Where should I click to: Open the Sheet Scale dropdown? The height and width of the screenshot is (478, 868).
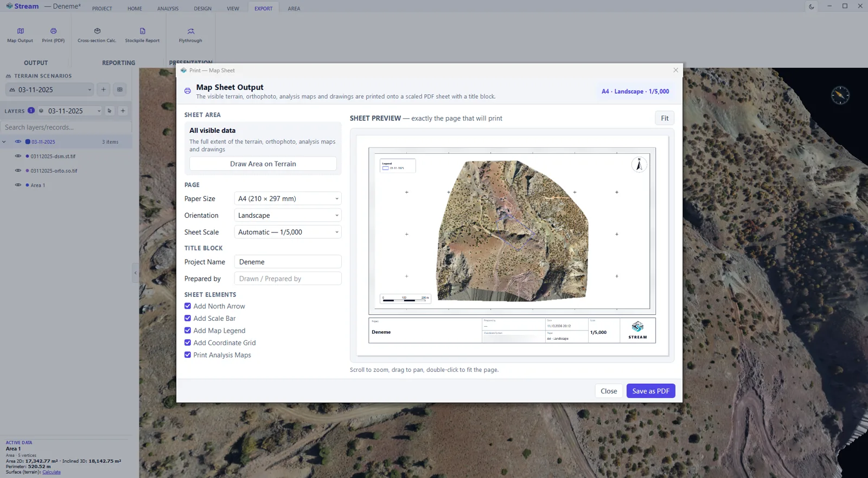pyautogui.click(x=288, y=232)
